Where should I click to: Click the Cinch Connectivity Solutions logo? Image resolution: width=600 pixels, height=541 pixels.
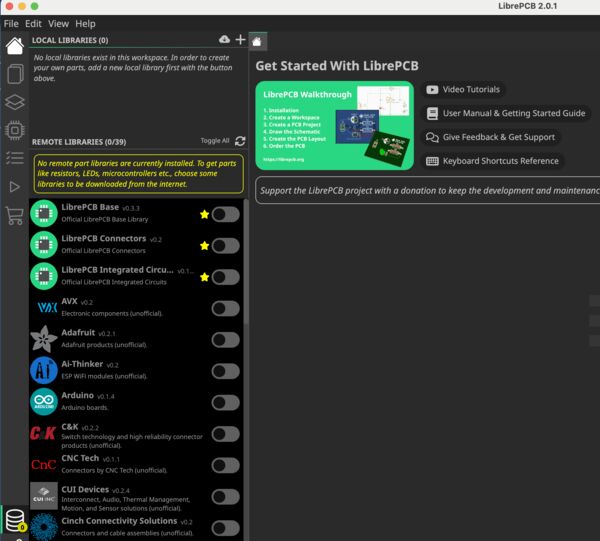pos(44,527)
